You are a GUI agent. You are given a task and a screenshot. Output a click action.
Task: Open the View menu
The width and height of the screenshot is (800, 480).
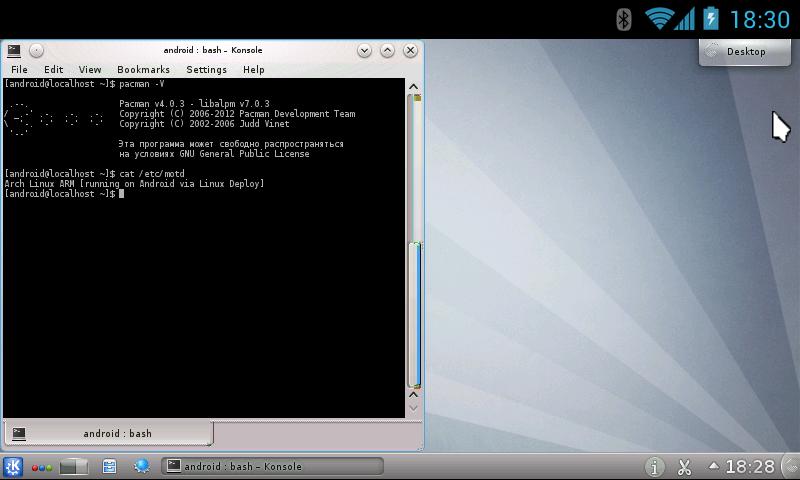pyautogui.click(x=90, y=70)
